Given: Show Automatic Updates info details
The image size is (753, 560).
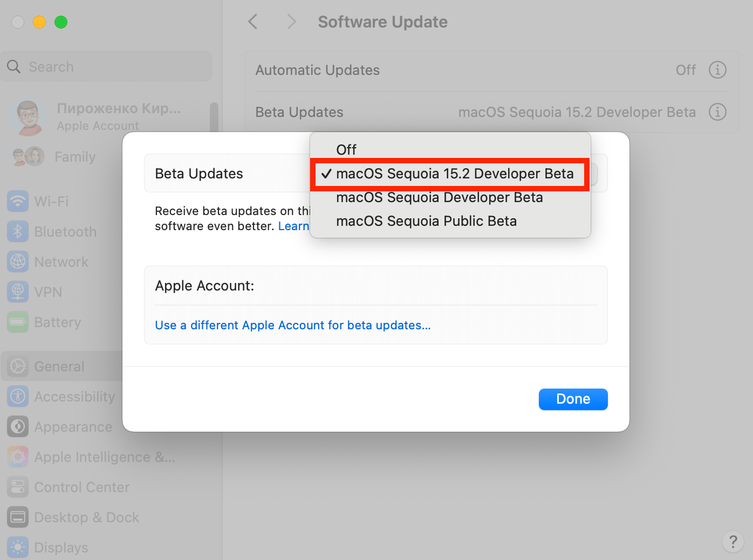Looking at the screenshot, I should click(x=717, y=70).
